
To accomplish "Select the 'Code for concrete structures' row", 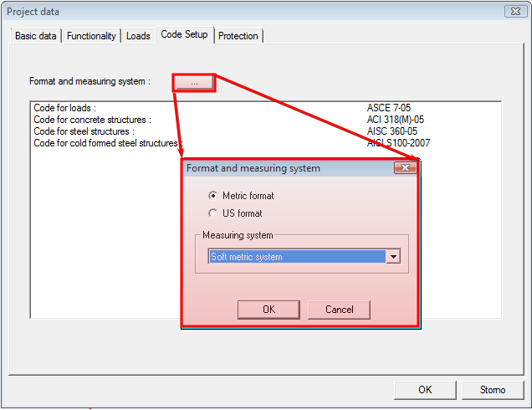I will pyautogui.click(x=92, y=120).
